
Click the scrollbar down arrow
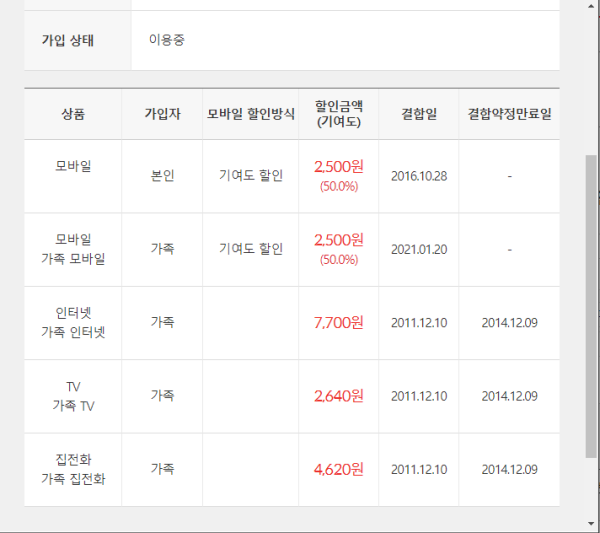point(591,524)
